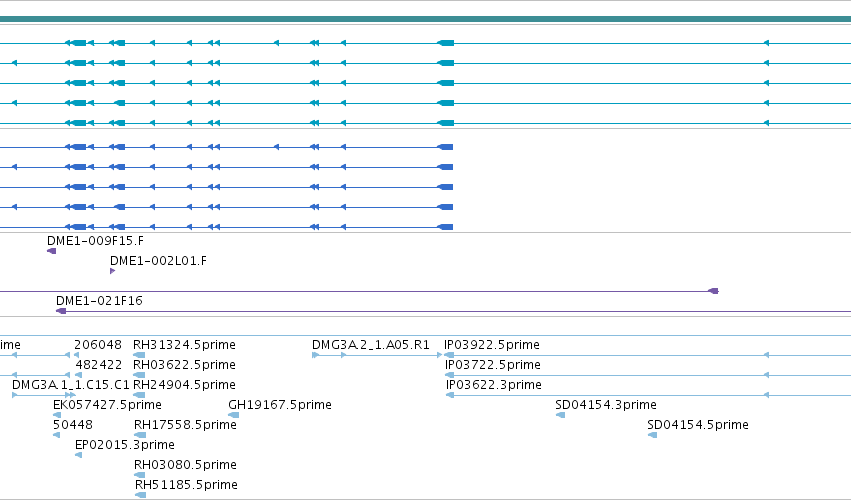Select the DMG3A.2_1.A05.R1 label
Screen dimensions: 851x500
click(371, 345)
